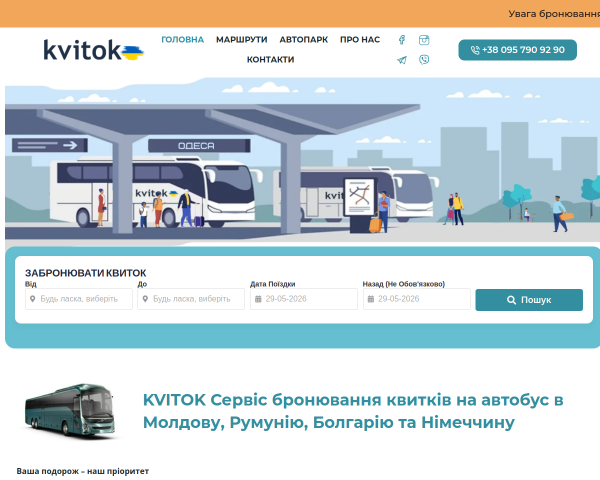Open the АВТОПАРК menu item
Image resolution: width=600 pixels, height=480 pixels.
[303, 40]
